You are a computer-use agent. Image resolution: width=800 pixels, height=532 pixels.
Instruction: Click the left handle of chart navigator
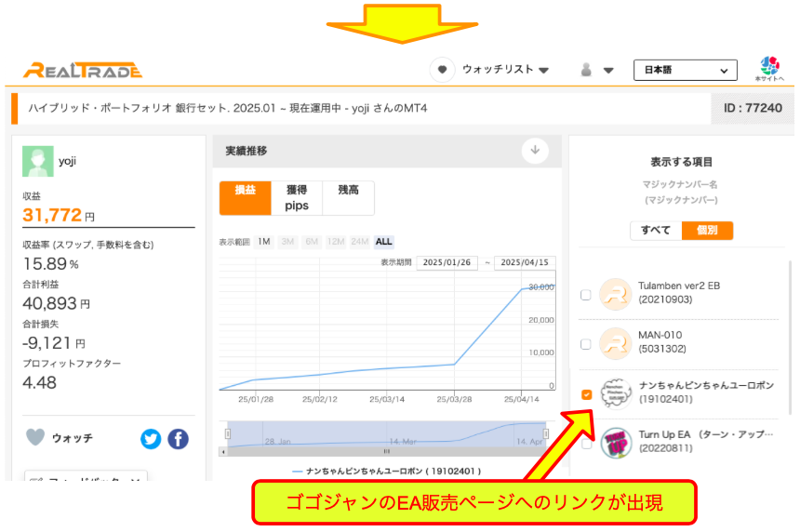tap(228, 433)
